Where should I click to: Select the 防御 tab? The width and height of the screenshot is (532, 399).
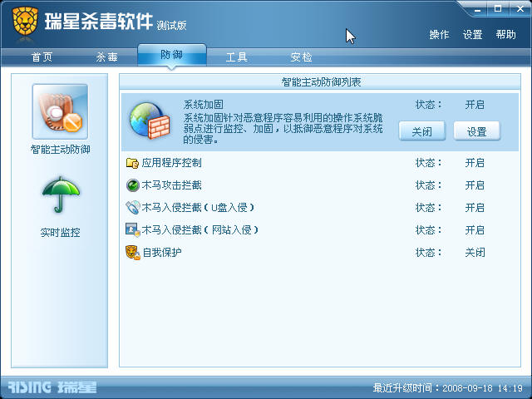point(172,55)
